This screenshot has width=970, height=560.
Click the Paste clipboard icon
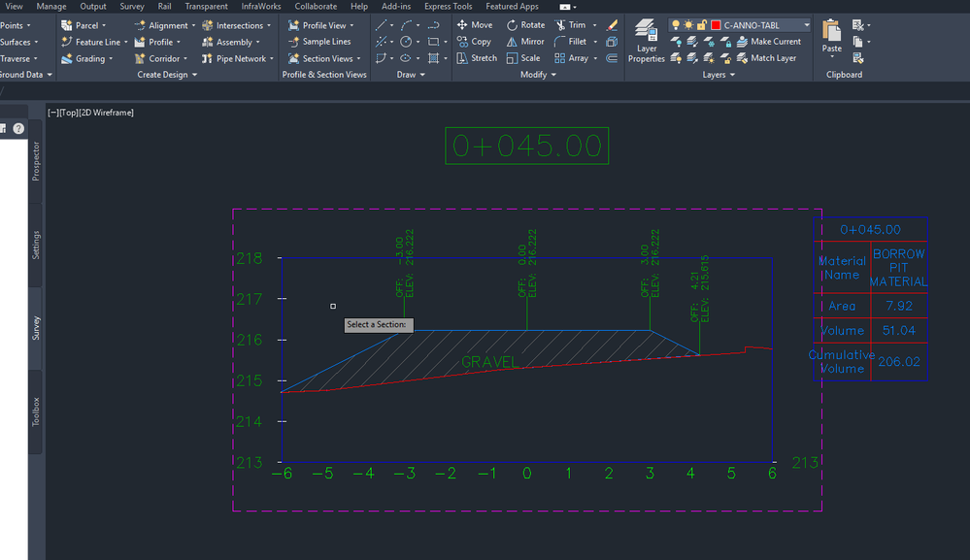[x=831, y=30]
